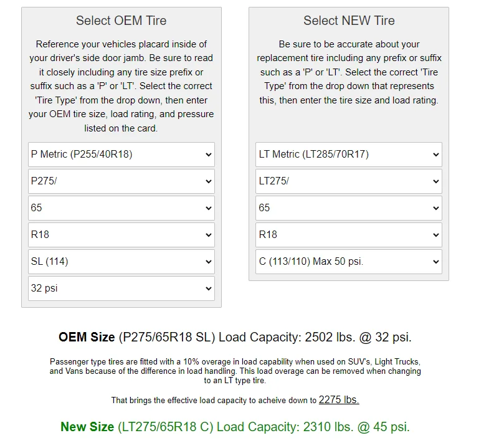This screenshot has height=443, width=504.
Task: Open the NEW tire type dropdown showing LT Metric
Action: tap(348, 155)
